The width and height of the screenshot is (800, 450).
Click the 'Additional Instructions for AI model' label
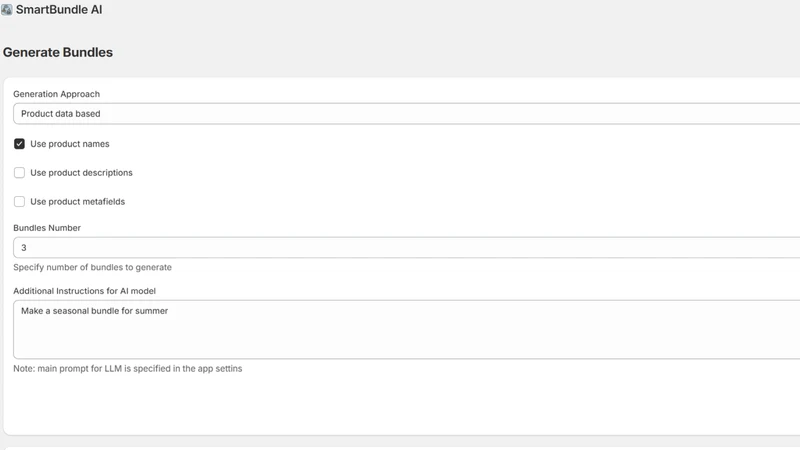[x=85, y=291]
